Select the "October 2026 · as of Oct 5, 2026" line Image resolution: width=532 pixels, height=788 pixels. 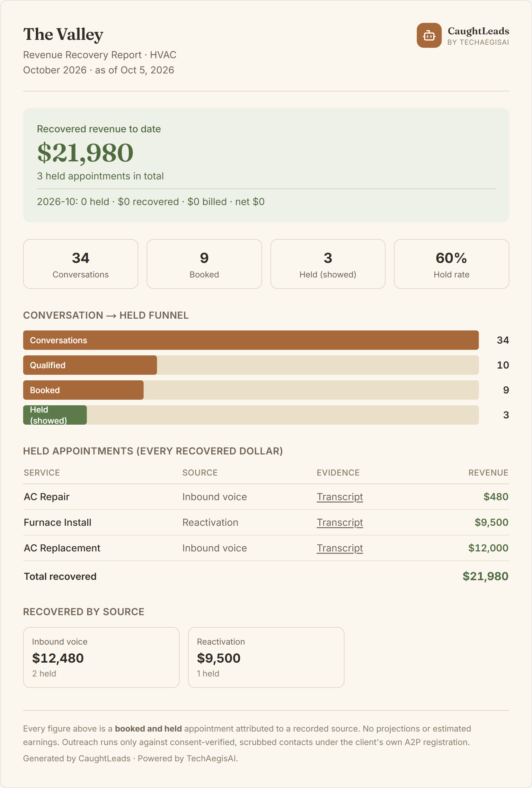[99, 70]
